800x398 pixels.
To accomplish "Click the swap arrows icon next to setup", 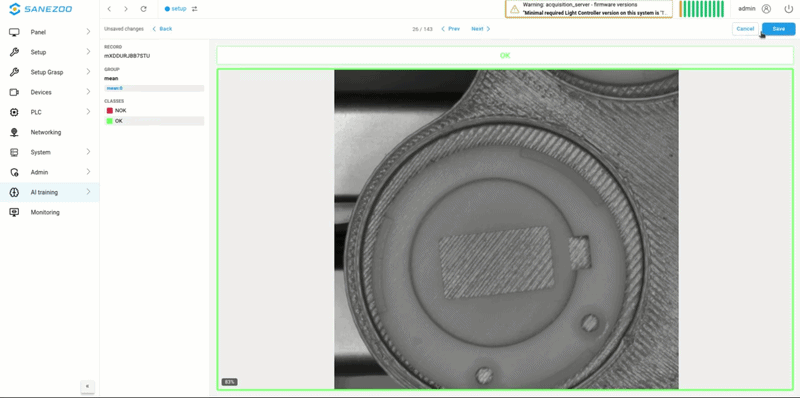I will pos(194,9).
